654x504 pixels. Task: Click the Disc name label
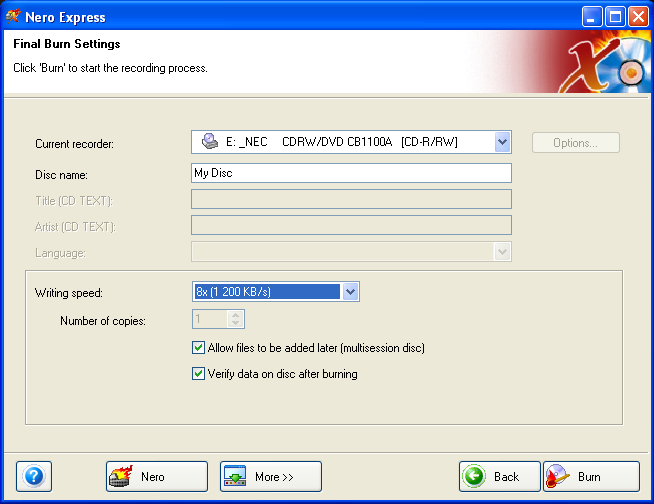[x=61, y=175]
